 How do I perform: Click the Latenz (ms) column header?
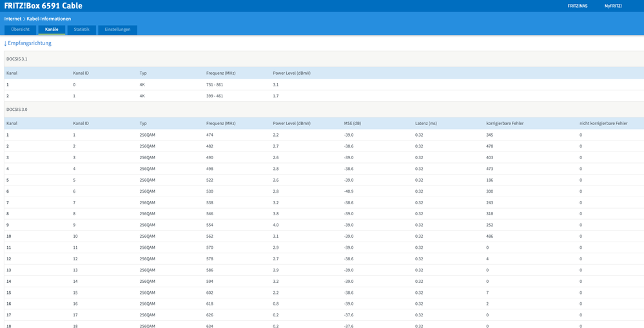tap(425, 123)
